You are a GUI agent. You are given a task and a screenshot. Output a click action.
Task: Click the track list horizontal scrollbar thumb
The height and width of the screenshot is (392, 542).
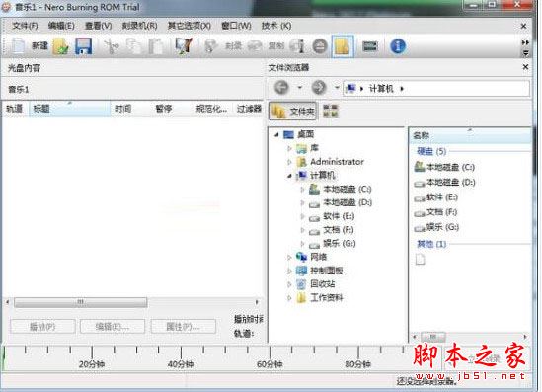81,302
